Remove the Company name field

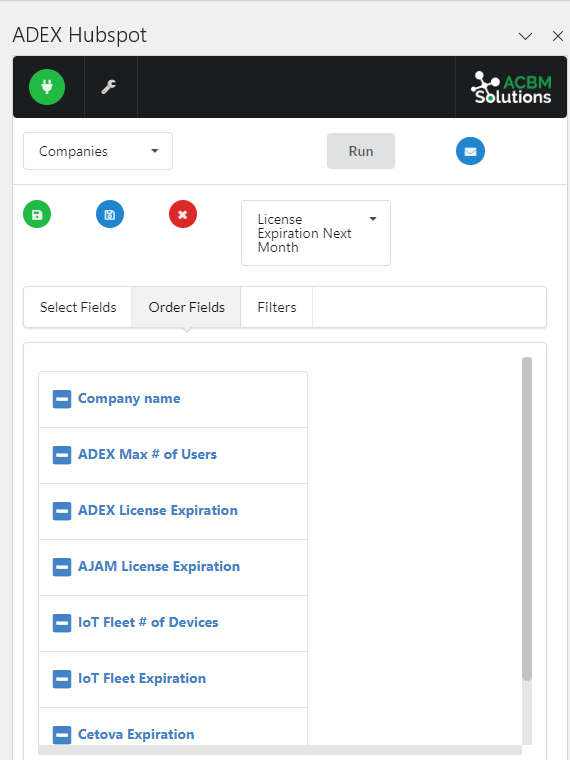coord(62,399)
